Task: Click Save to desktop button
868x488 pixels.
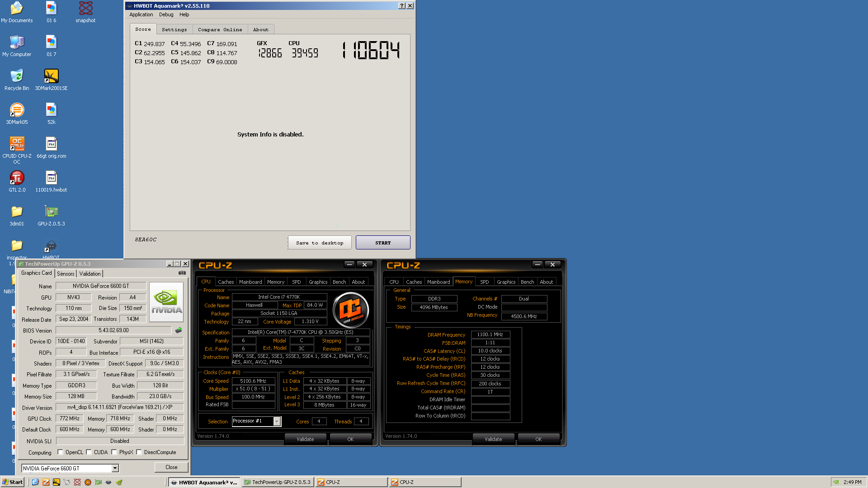Action: pyautogui.click(x=320, y=243)
